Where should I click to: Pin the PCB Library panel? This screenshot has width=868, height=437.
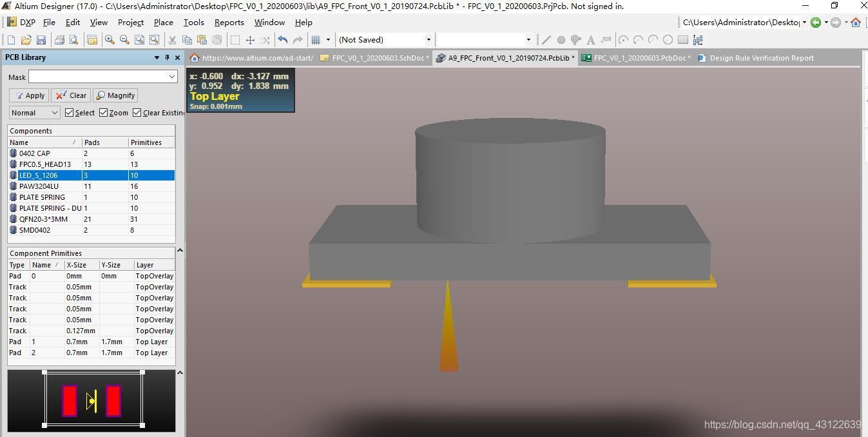[x=167, y=57]
